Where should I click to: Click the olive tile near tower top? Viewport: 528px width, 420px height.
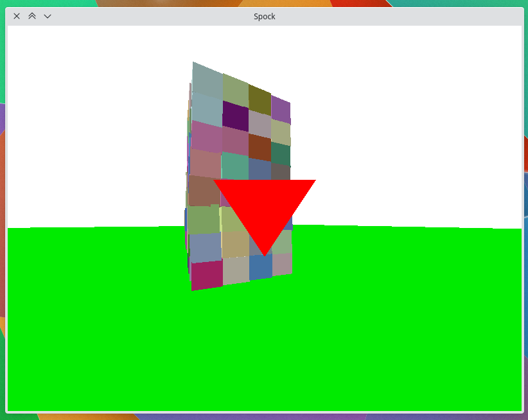[x=260, y=100]
